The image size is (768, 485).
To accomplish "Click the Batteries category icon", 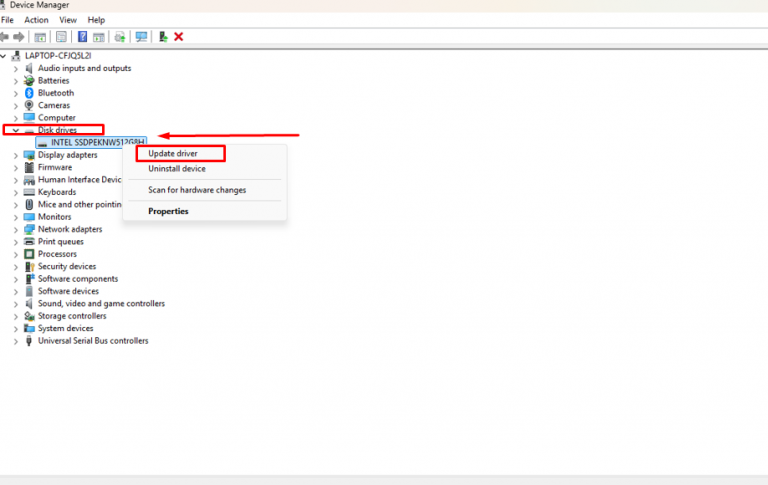I will (29, 81).
